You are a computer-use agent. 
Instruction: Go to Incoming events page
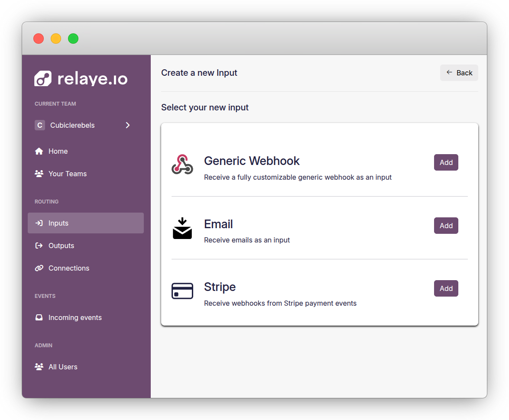(x=75, y=317)
